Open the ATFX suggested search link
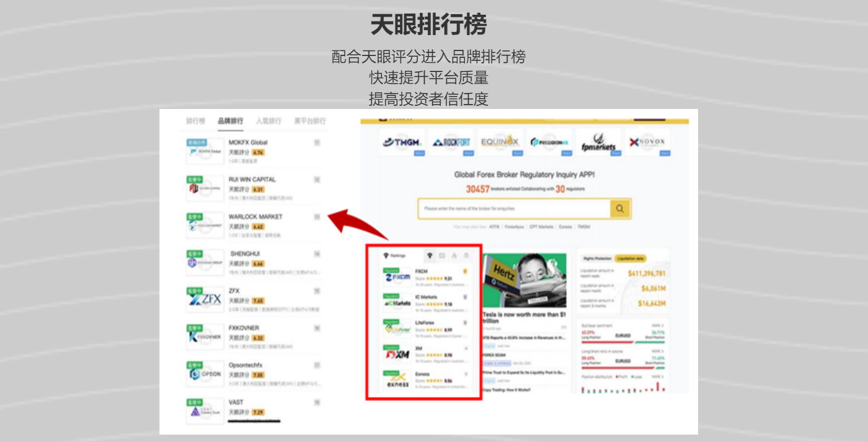 pos(494,227)
